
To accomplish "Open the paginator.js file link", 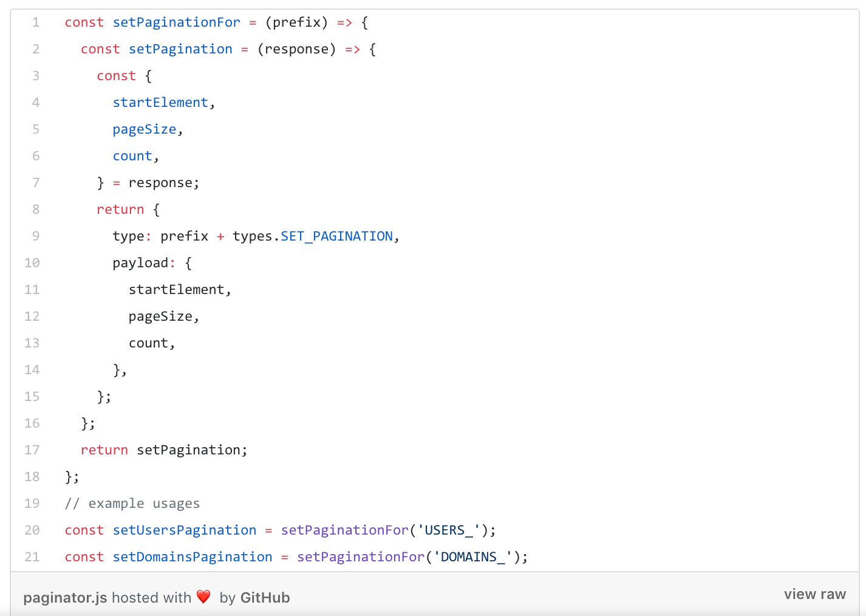I will click(65, 598).
